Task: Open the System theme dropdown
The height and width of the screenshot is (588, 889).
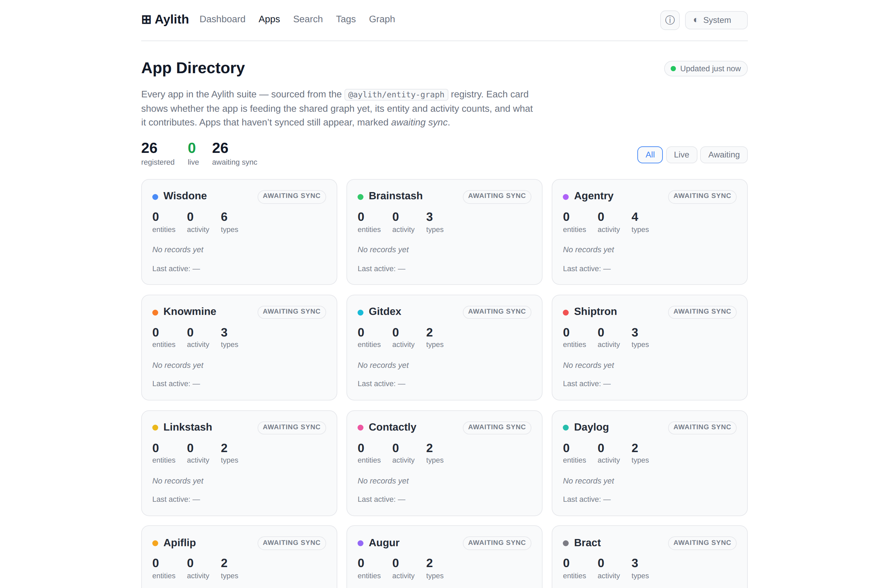Action: click(716, 20)
